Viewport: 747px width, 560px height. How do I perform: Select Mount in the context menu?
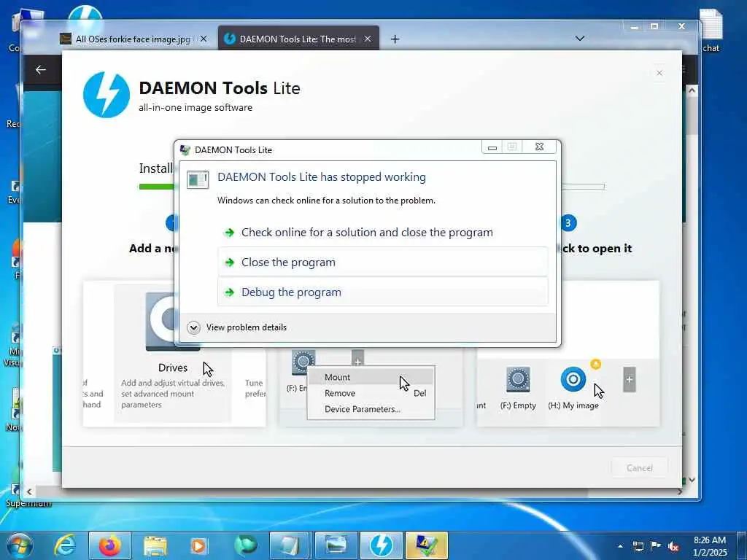click(x=371, y=377)
